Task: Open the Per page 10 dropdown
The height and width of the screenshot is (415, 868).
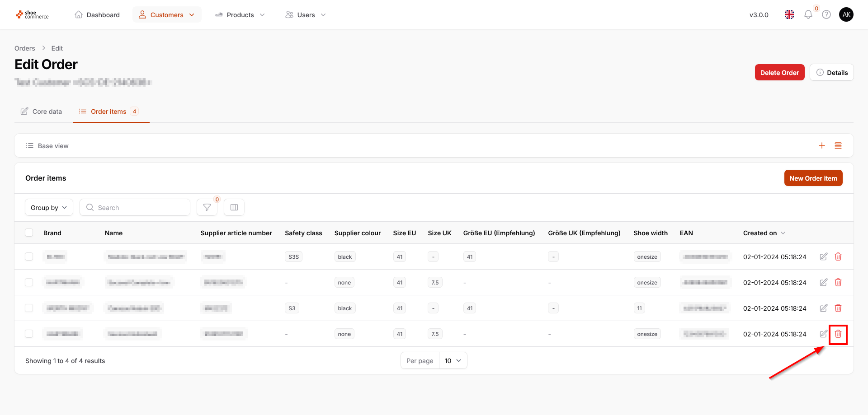Action: click(453, 361)
